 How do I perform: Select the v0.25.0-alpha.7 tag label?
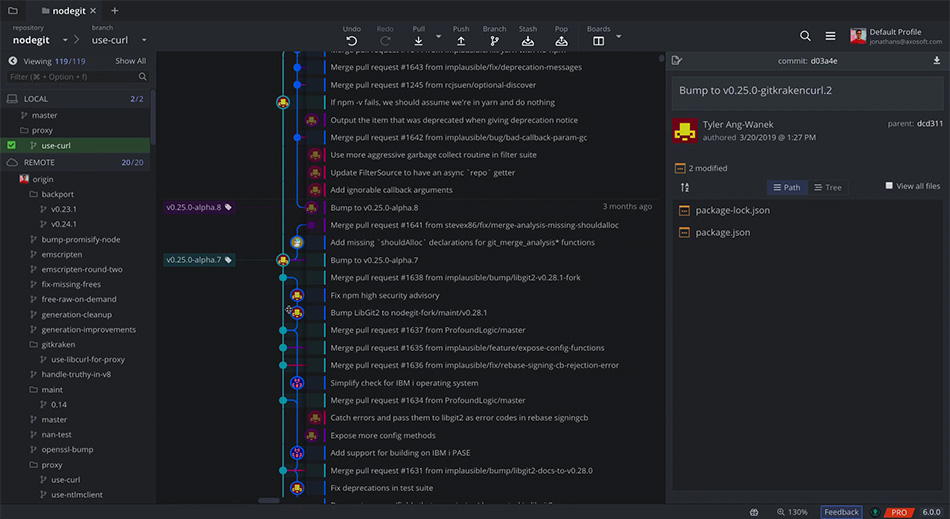point(199,260)
